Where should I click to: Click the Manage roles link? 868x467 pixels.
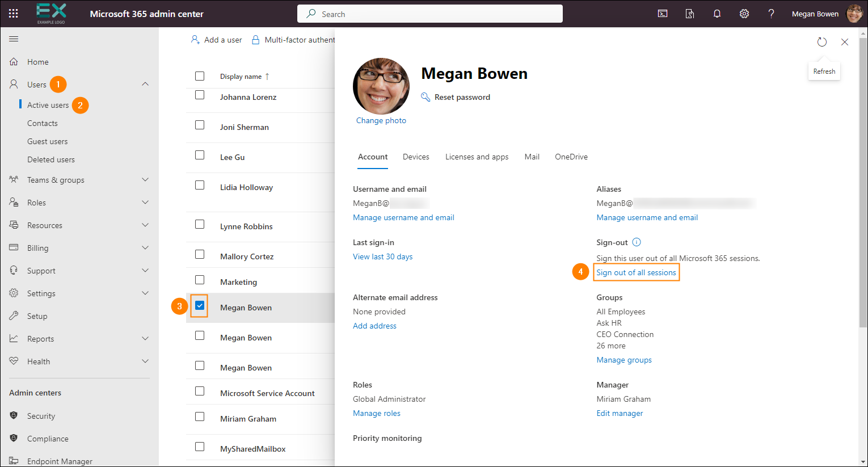point(377,414)
